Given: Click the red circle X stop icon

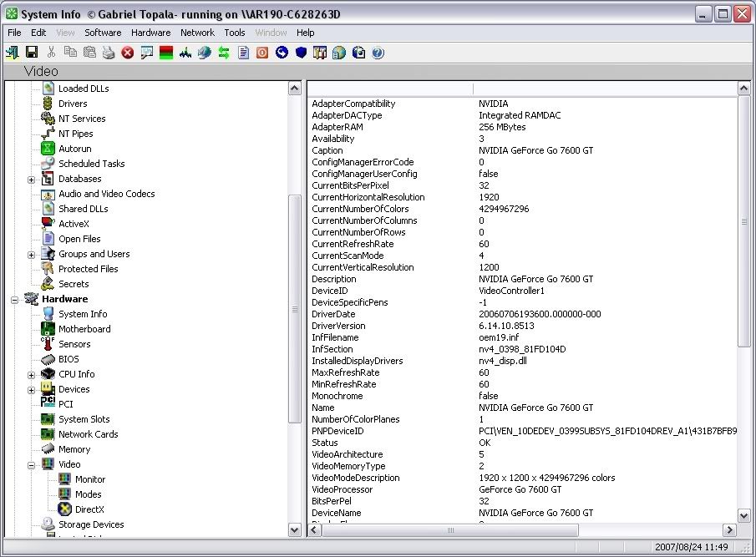Looking at the screenshot, I should coord(128,53).
